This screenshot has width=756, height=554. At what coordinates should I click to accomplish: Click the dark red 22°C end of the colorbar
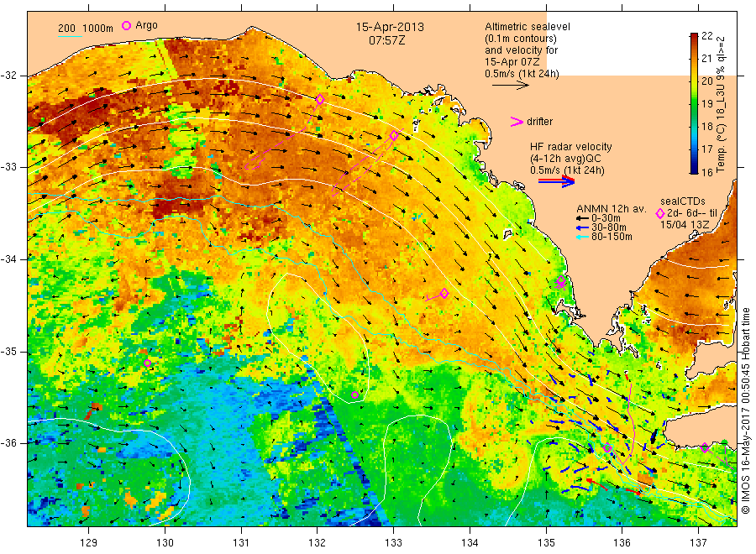point(694,36)
